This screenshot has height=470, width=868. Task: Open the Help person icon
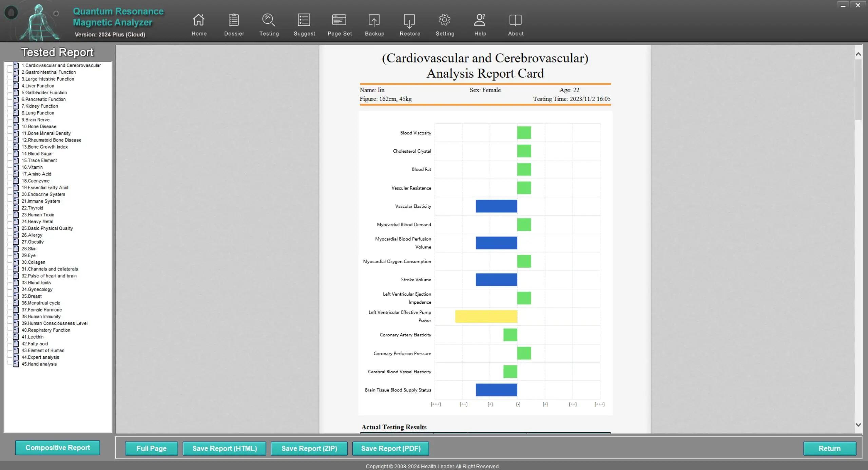(x=480, y=20)
